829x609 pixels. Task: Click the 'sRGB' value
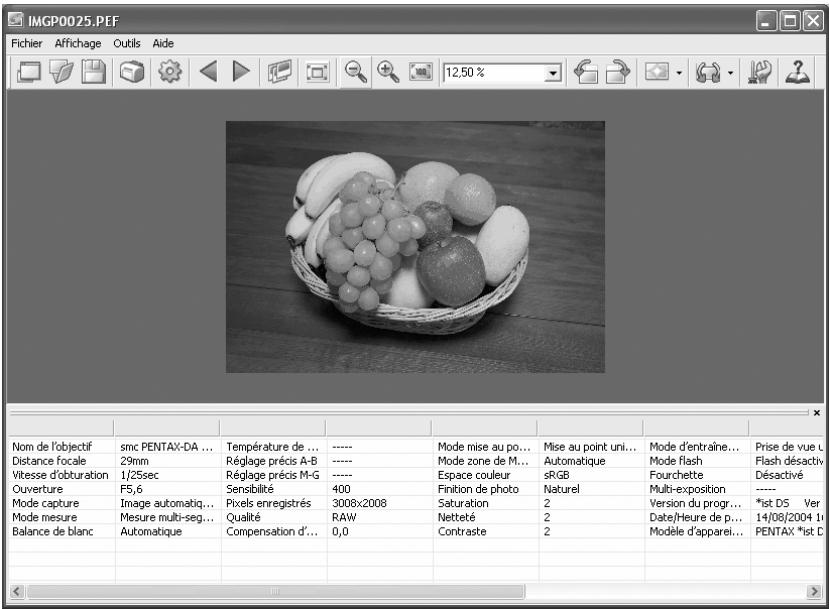coord(556,475)
